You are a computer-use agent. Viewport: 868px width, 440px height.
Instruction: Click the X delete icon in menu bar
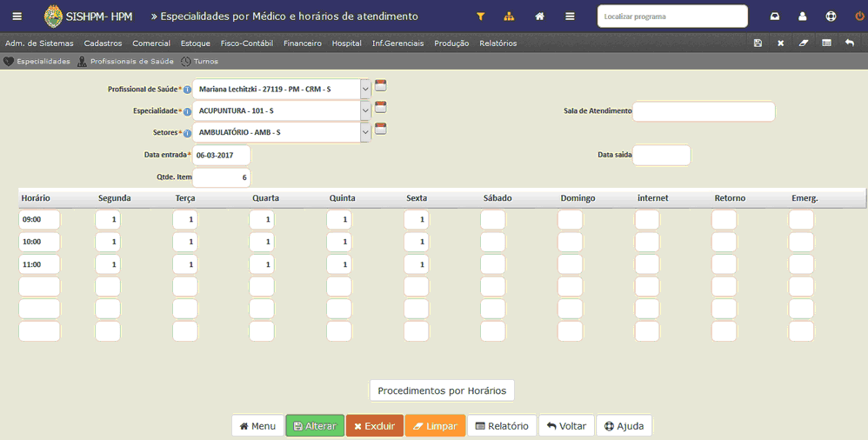(780, 43)
